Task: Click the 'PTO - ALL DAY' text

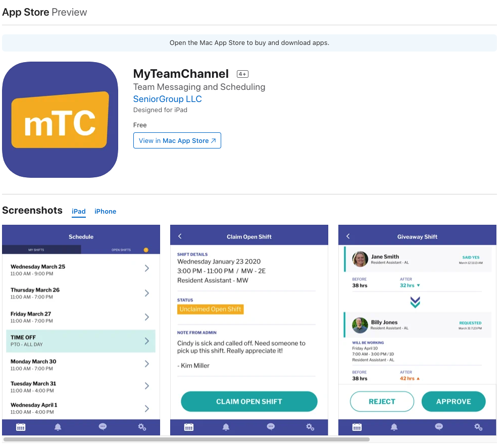Action: pyautogui.click(x=27, y=344)
